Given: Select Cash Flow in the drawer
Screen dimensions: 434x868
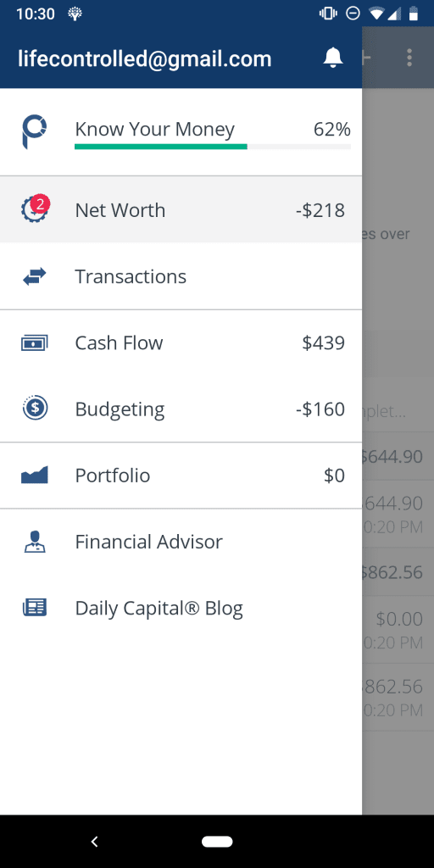Looking at the screenshot, I should coord(181,343).
